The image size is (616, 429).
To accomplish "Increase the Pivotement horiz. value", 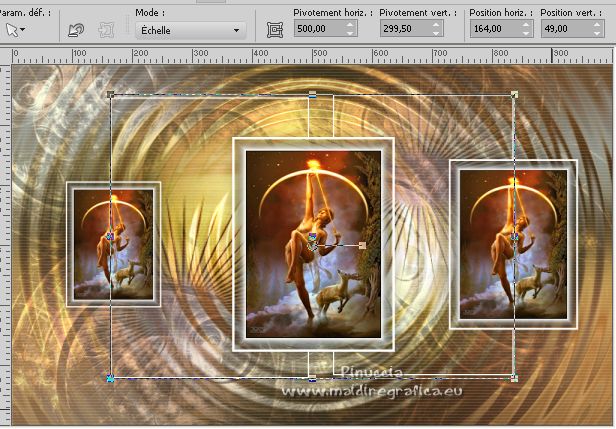I will 350,25.
